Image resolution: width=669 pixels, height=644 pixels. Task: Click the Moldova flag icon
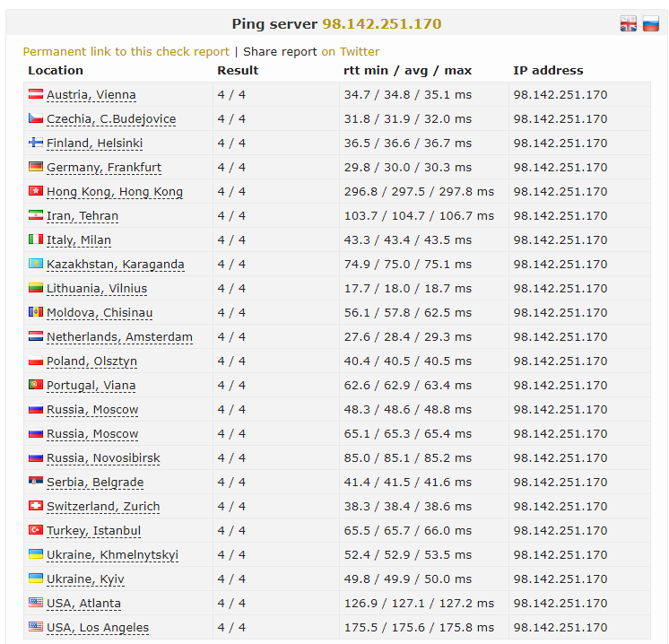[36, 312]
